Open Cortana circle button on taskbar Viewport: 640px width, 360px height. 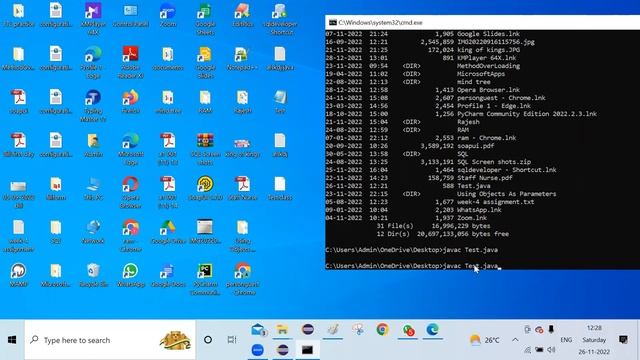[x=208, y=340]
